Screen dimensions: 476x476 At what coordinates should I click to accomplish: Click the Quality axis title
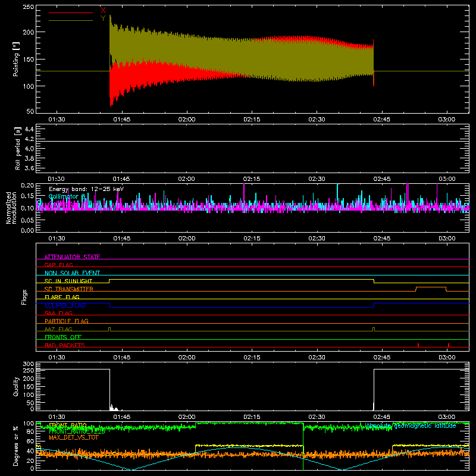click(16, 386)
